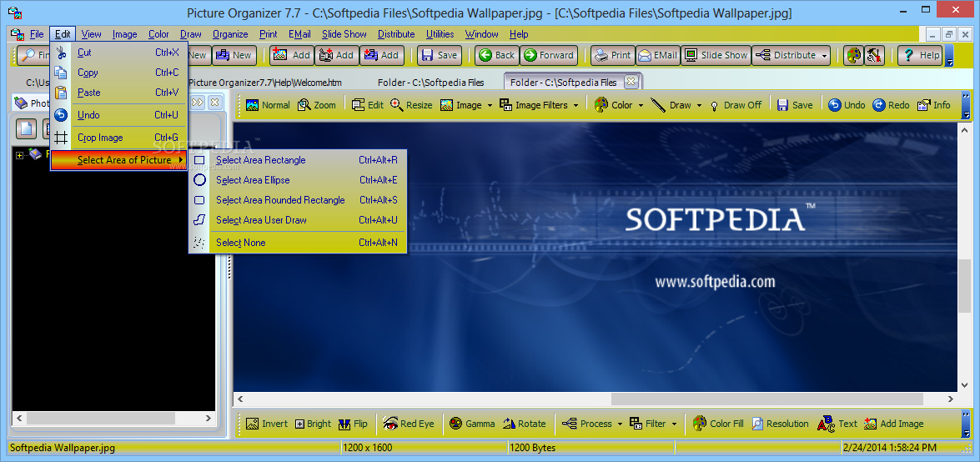Switch to the Welcome.htm tab
This screenshot has height=462, width=980.
click(265, 83)
